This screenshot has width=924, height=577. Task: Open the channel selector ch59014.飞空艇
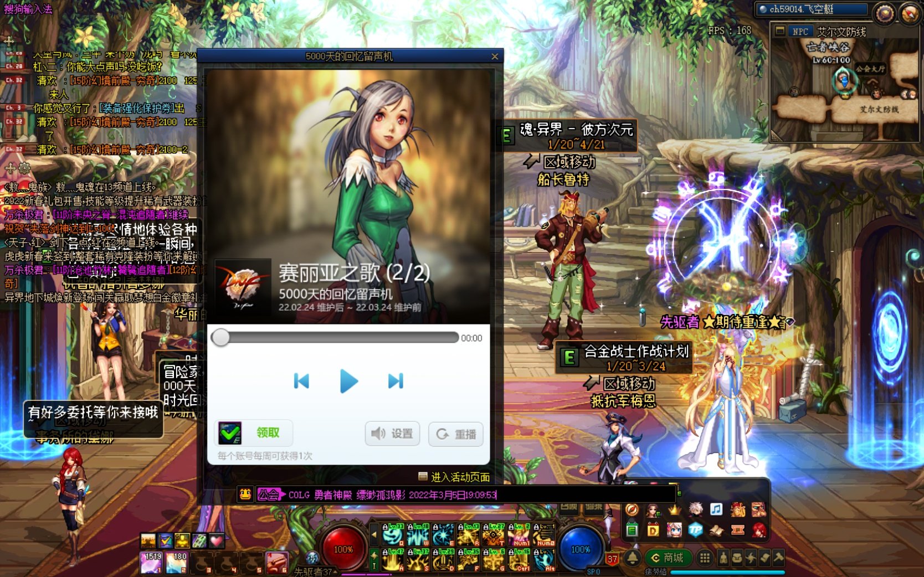click(x=812, y=9)
